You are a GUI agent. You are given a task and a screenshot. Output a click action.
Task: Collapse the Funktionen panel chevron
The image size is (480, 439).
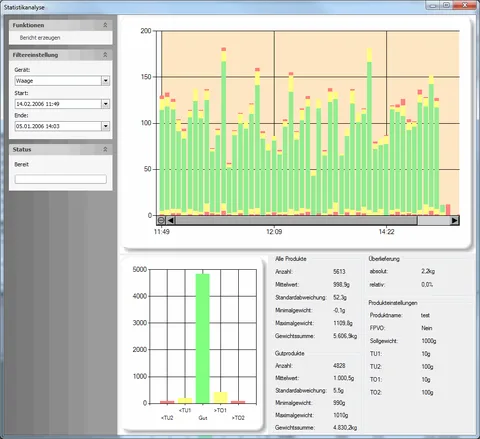(105, 25)
